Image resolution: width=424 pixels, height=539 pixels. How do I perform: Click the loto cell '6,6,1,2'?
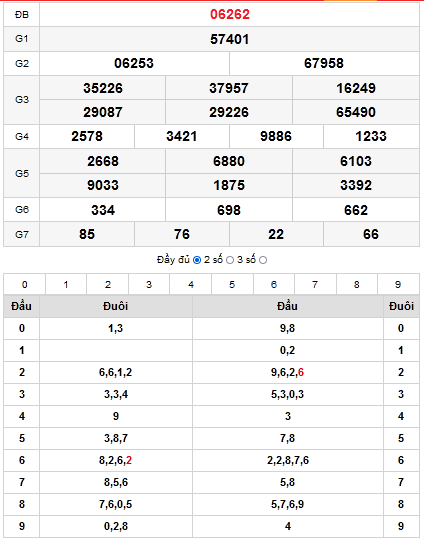click(x=116, y=372)
